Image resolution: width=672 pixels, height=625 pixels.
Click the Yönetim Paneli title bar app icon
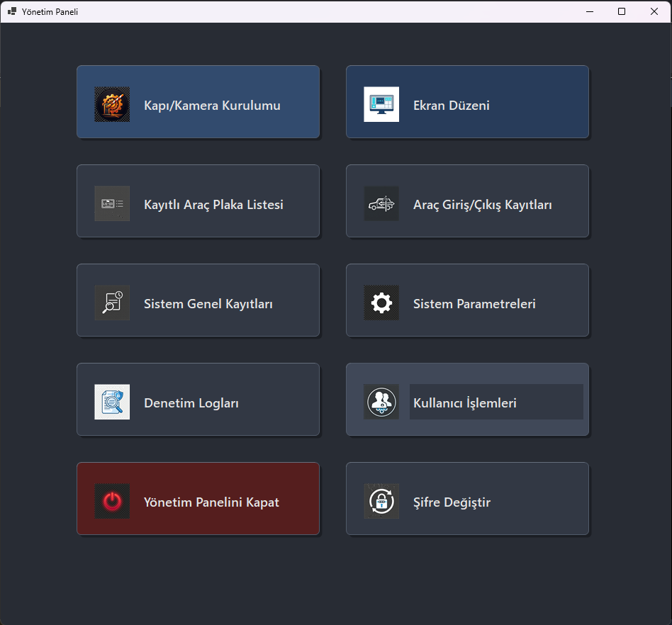pos(12,11)
